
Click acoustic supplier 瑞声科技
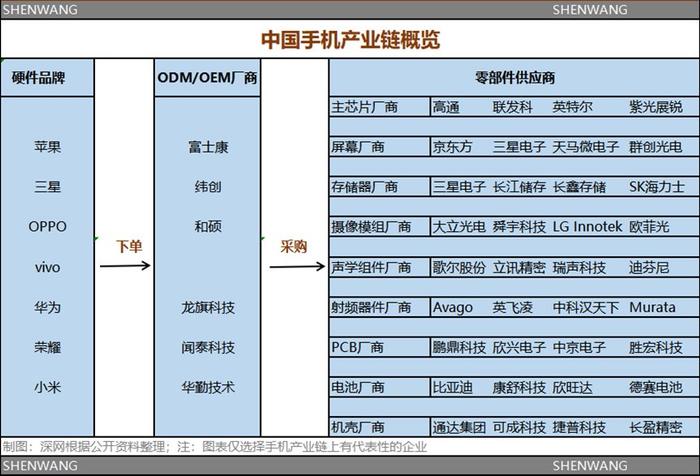pos(579,267)
